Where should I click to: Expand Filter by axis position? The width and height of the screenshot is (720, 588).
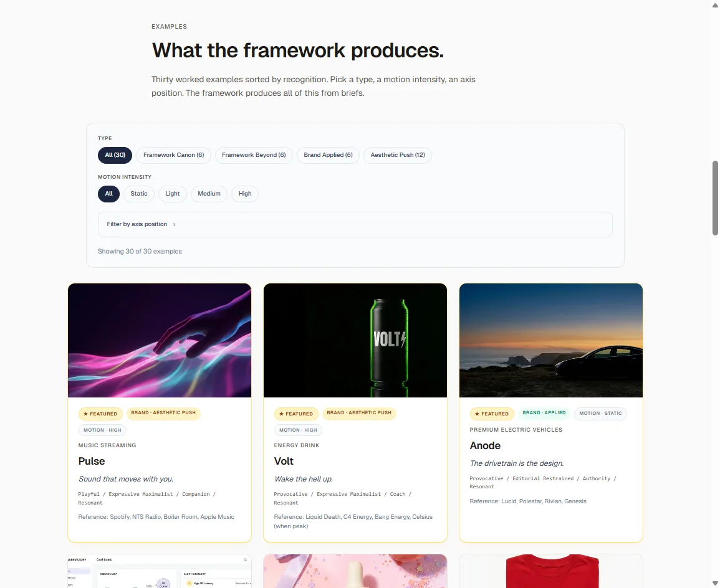click(x=355, y=224)
